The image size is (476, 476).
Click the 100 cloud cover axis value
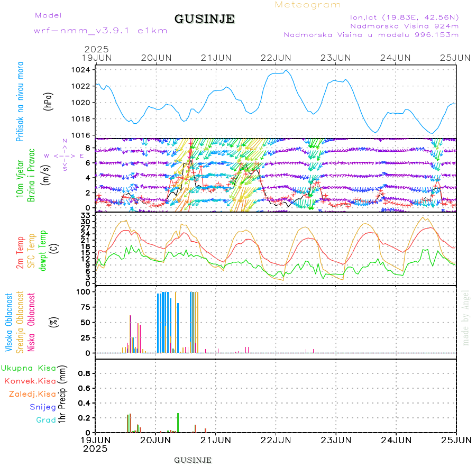tap(83, 292)
